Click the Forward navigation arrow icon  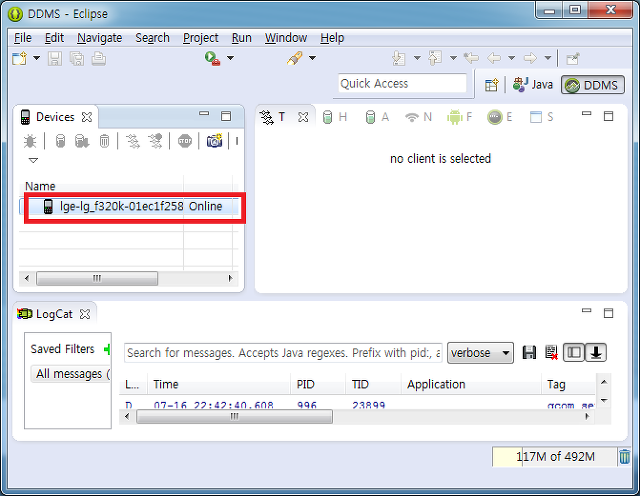(x=530, y=58)
